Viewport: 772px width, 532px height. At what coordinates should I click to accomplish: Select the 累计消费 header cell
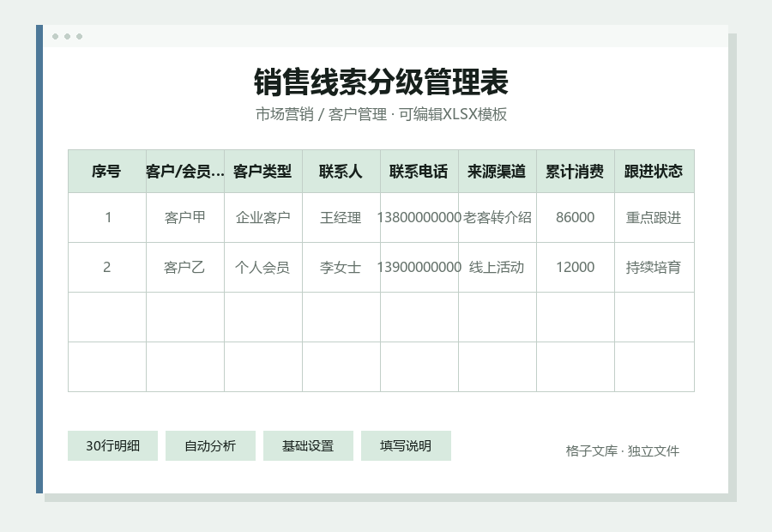[575, 172]
